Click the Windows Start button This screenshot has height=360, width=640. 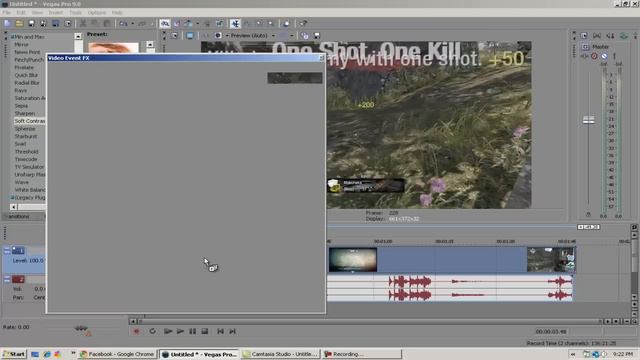coord(14,354)
